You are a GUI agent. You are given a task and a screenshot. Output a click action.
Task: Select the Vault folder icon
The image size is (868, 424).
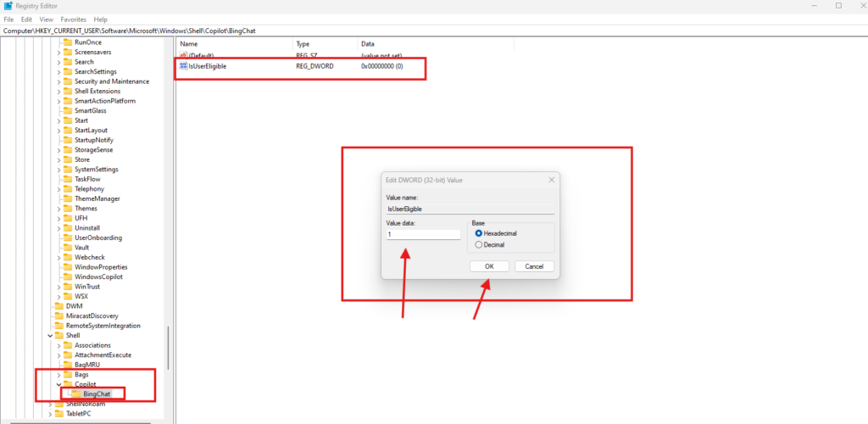[68, 248]
